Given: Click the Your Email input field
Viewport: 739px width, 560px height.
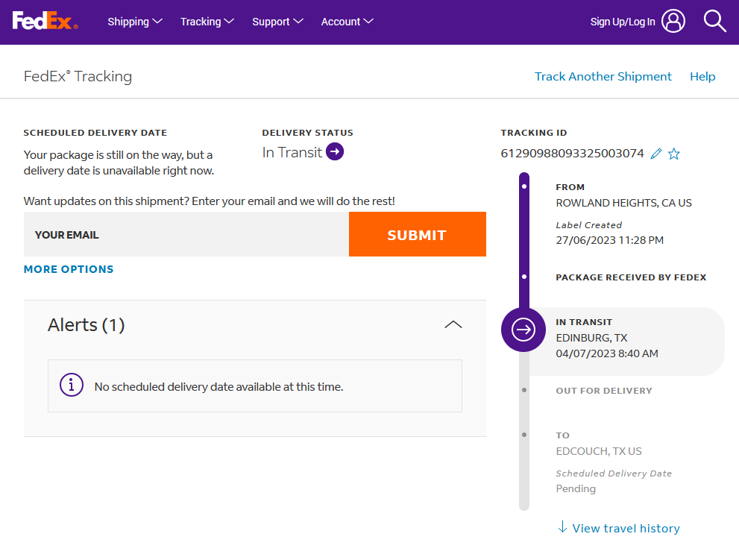Looking at the screenshot, I should point(186,235).
